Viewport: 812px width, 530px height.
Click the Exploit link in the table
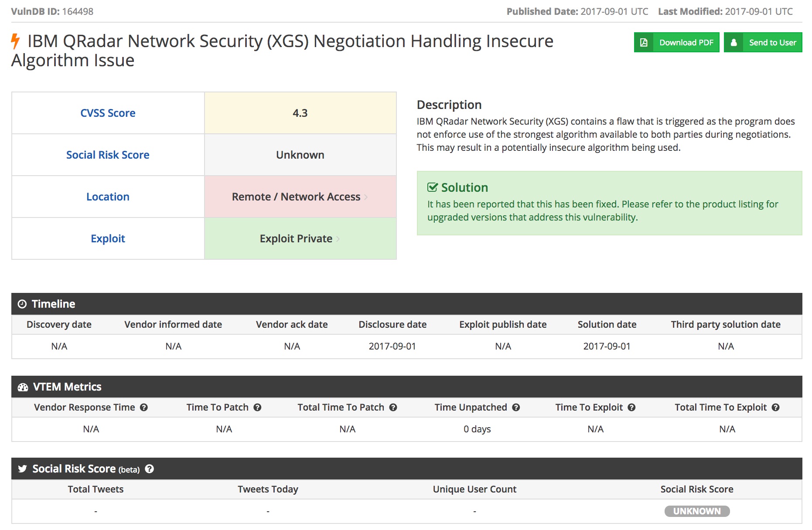[x=108, y=239]
